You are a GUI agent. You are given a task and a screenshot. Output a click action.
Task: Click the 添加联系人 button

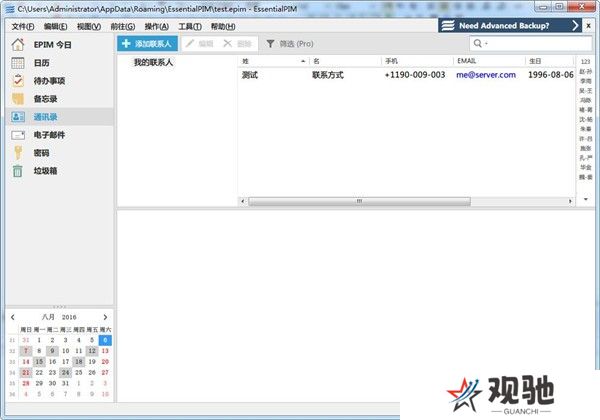(x=147, y=44)
